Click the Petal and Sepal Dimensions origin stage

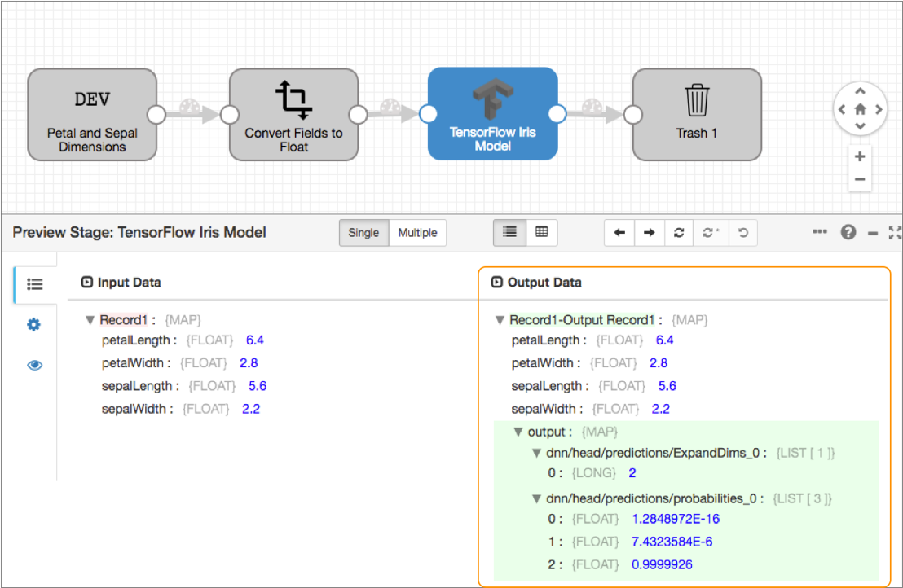[92, 114]
